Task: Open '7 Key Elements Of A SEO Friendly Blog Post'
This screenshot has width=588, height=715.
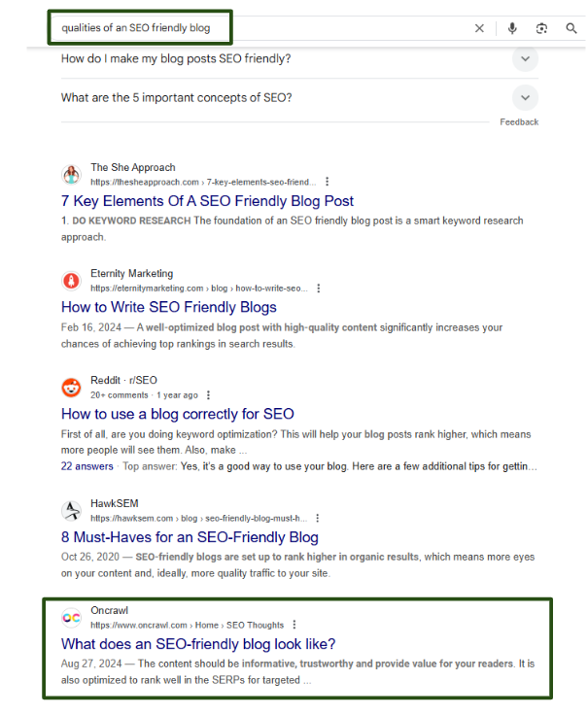Action: coord(207,201)
